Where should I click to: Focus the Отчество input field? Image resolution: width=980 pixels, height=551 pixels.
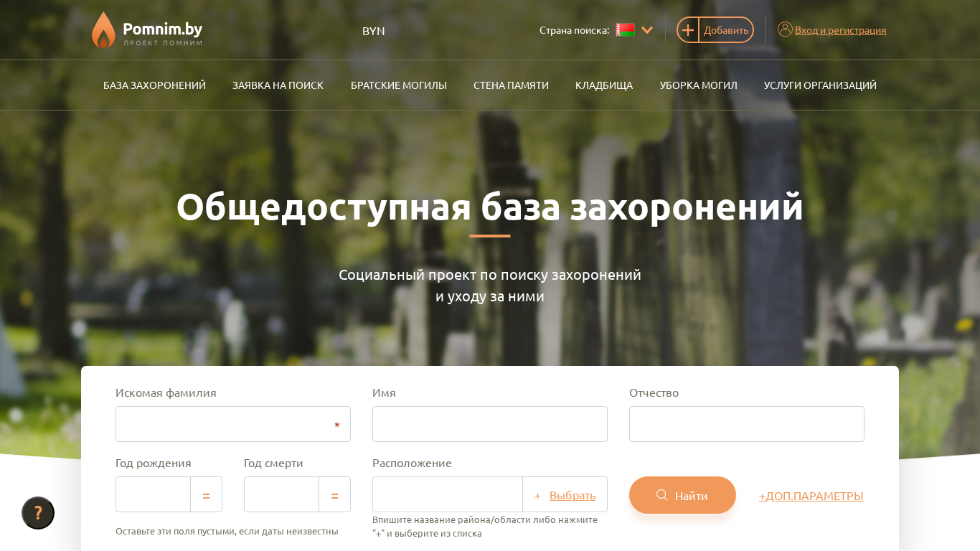coord(747,424)
